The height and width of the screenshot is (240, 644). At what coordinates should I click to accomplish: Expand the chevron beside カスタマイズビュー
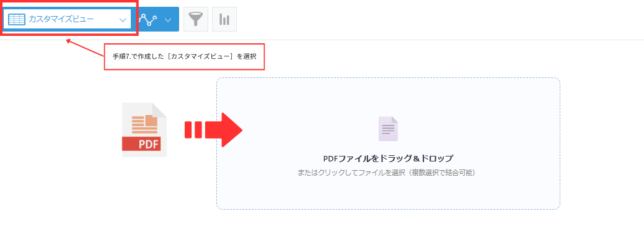(x=122, y=20)
